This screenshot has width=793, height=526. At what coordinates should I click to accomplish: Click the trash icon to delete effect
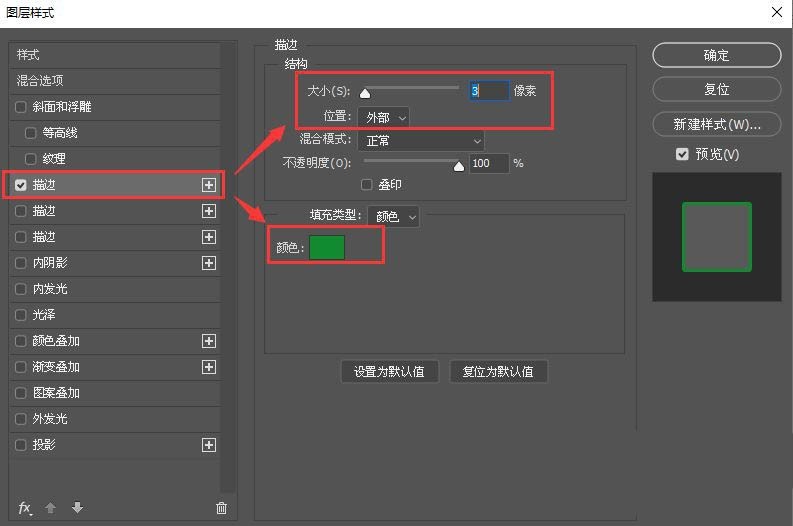(221, 508)
